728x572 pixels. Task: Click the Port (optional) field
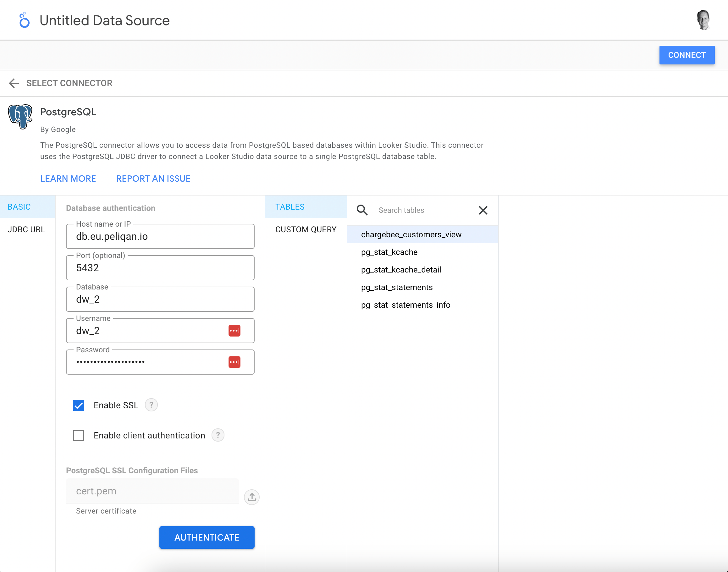pyautogui.click(x=160, y=268)
